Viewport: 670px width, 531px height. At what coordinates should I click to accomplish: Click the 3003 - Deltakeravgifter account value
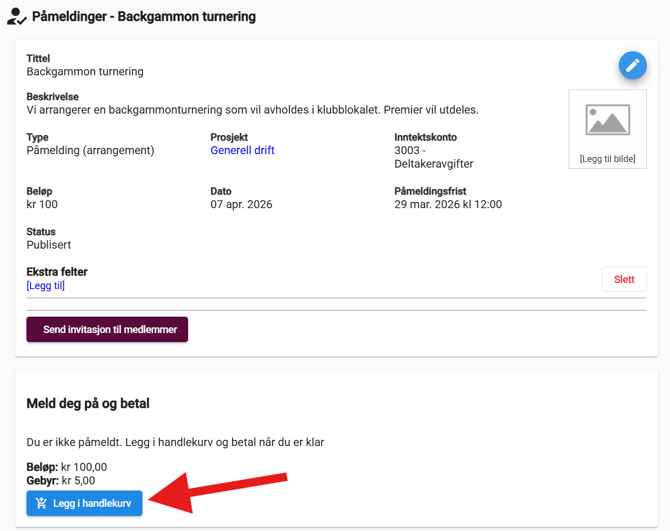tap(433, 157)
